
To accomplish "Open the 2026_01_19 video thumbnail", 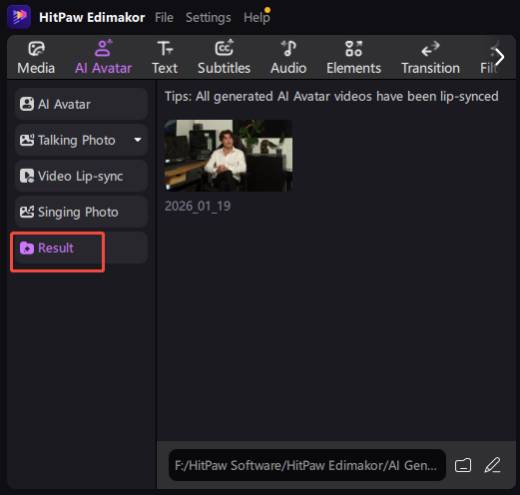I will [228, 156].
